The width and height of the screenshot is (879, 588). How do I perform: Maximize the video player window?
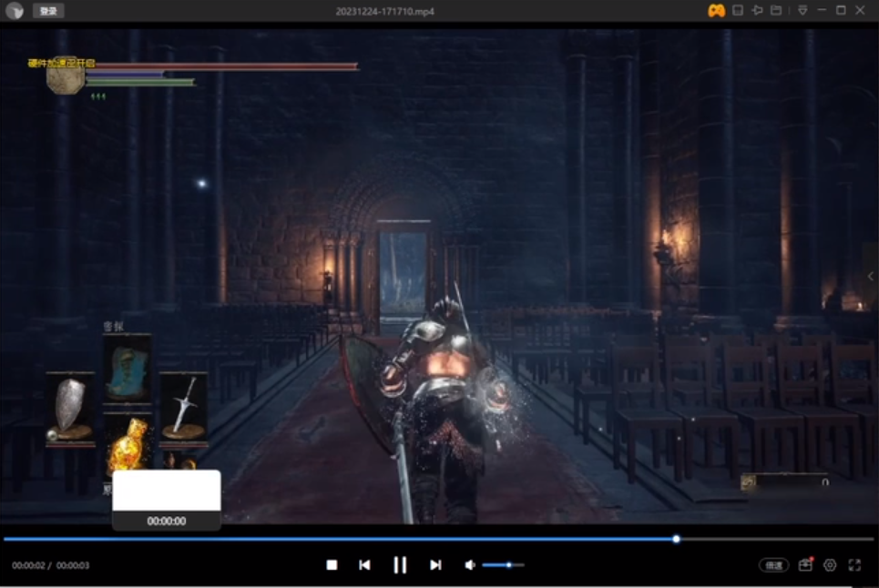(x=841, y=10)
